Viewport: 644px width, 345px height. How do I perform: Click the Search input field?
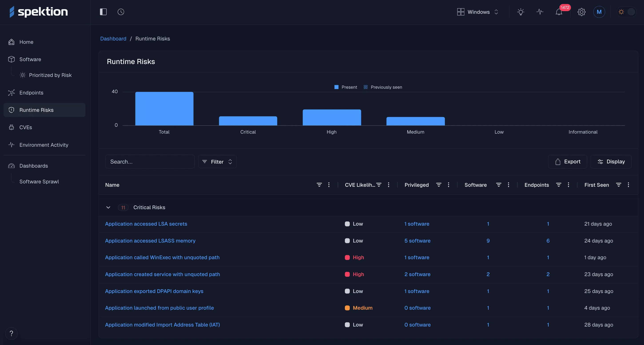pyautogui.click(x=150, y=162)
